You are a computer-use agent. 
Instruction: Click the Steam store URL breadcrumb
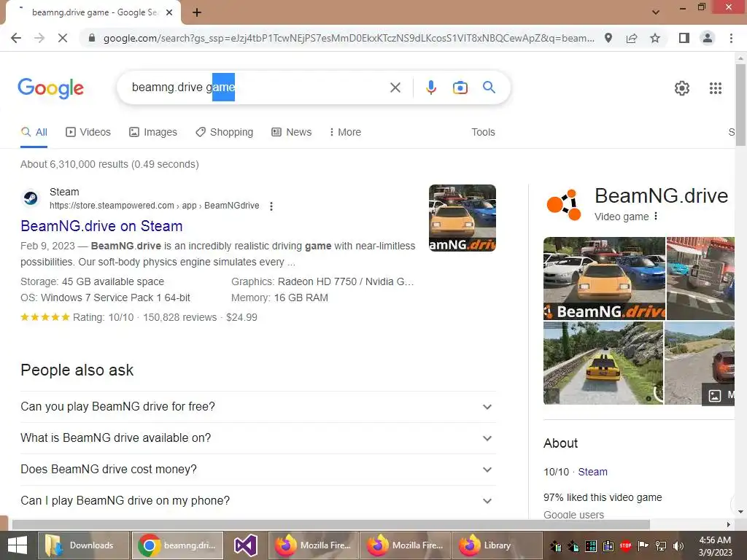click(155, 206)
